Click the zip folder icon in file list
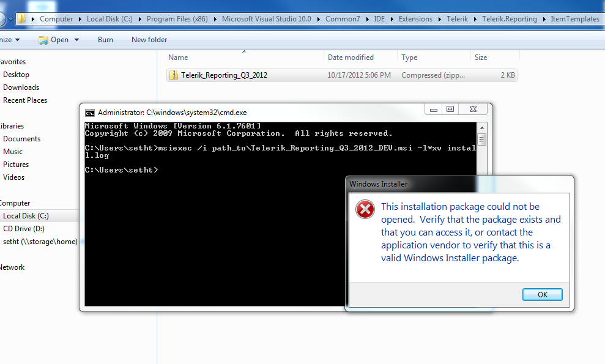 (174, 75)
